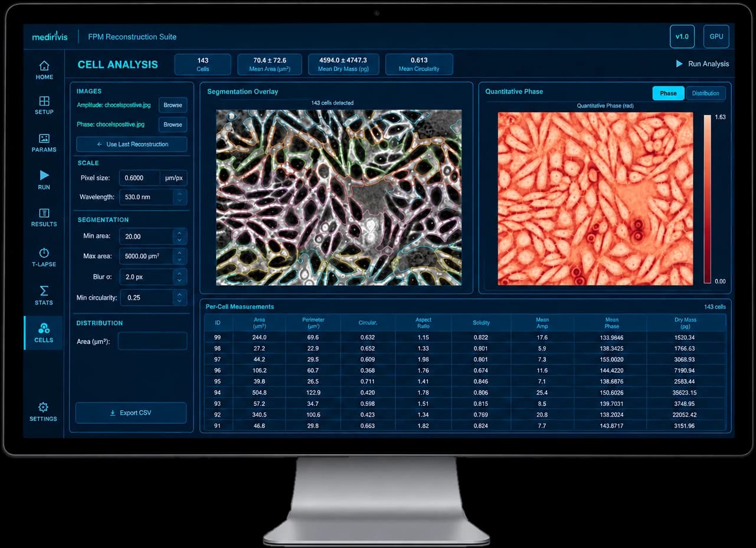Click the Pixel size input field
Screen dimensions: 756x548
click(140, 178)
